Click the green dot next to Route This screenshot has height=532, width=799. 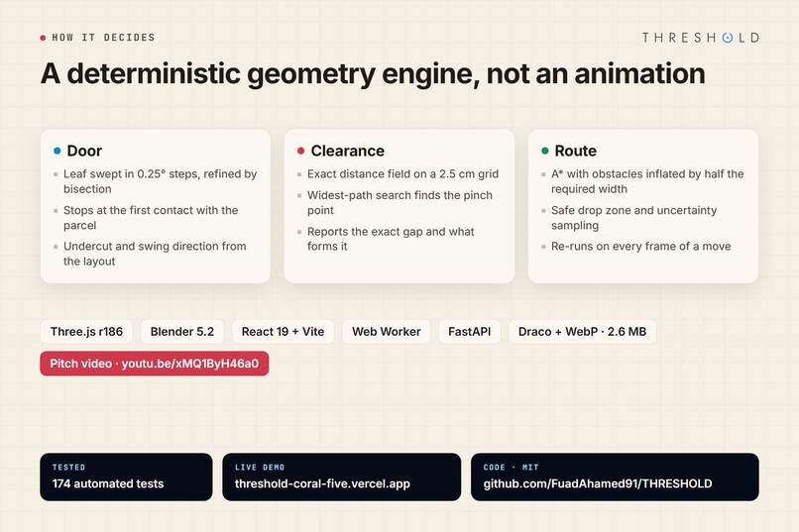pyautogui.click(x=544, y=151)
